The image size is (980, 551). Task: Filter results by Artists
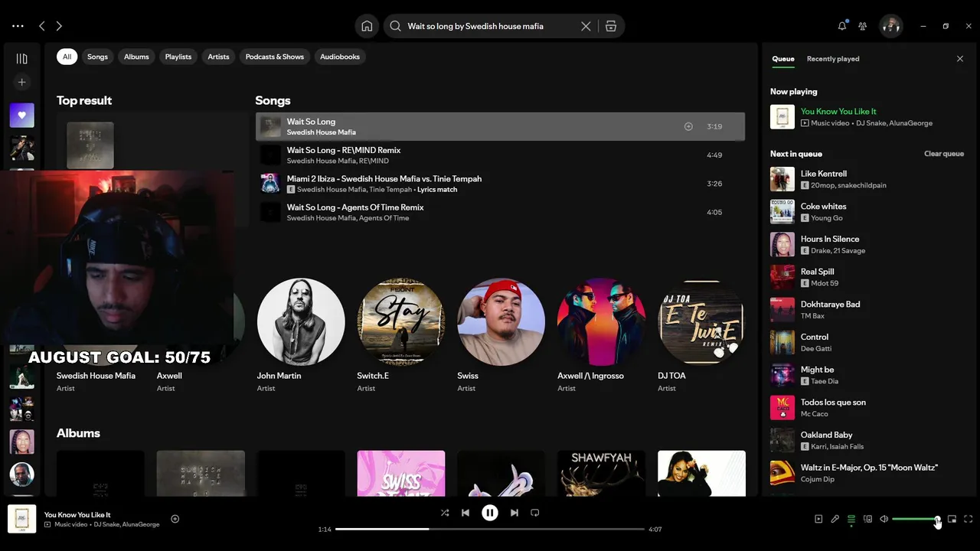[x=218, y=57]
